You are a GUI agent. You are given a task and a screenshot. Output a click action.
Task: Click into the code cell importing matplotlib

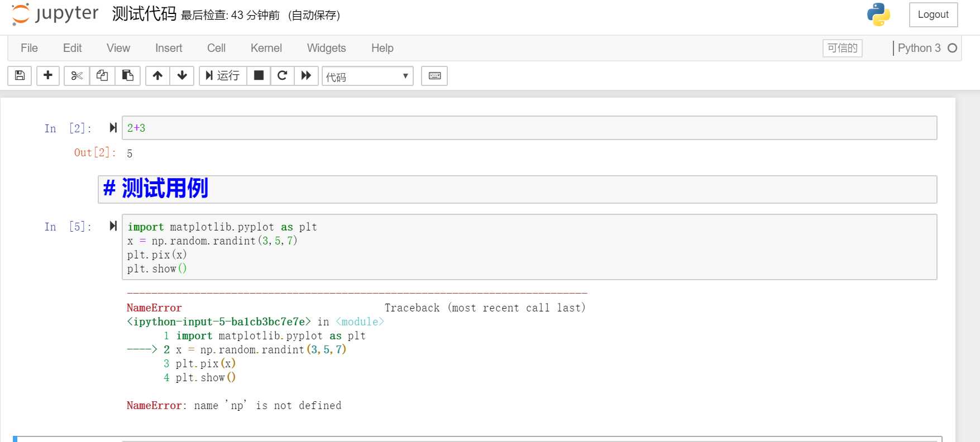coord(529,247)
